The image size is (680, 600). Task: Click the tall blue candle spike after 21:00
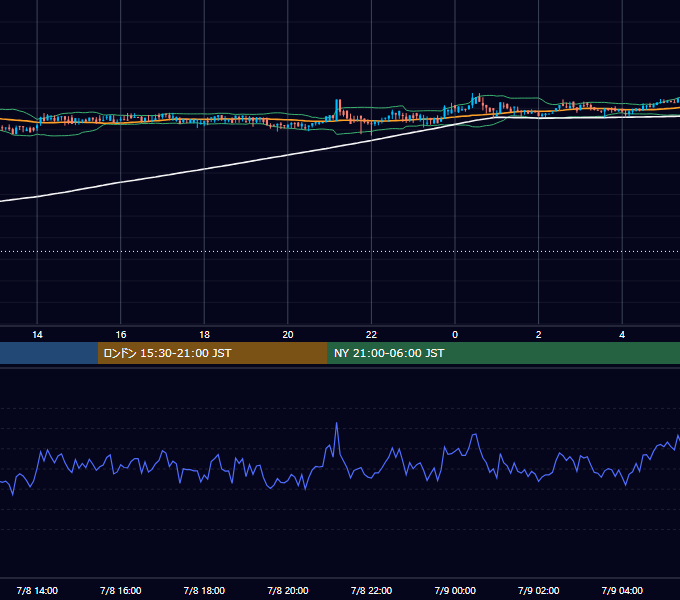coord(337,109)
